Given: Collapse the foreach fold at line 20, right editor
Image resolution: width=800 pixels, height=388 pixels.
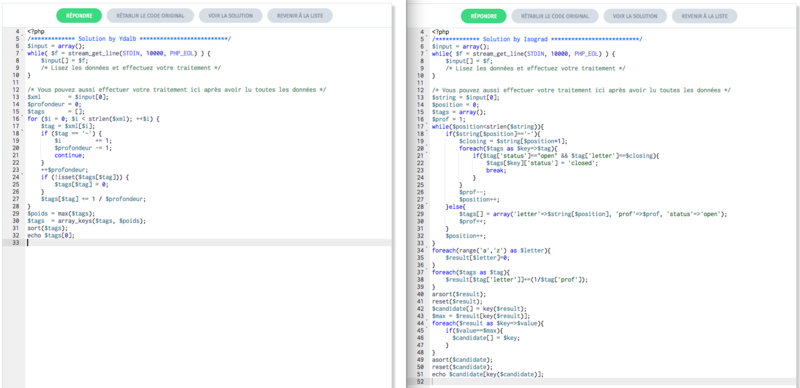Looking at the screenshot, I should [427, 146].
